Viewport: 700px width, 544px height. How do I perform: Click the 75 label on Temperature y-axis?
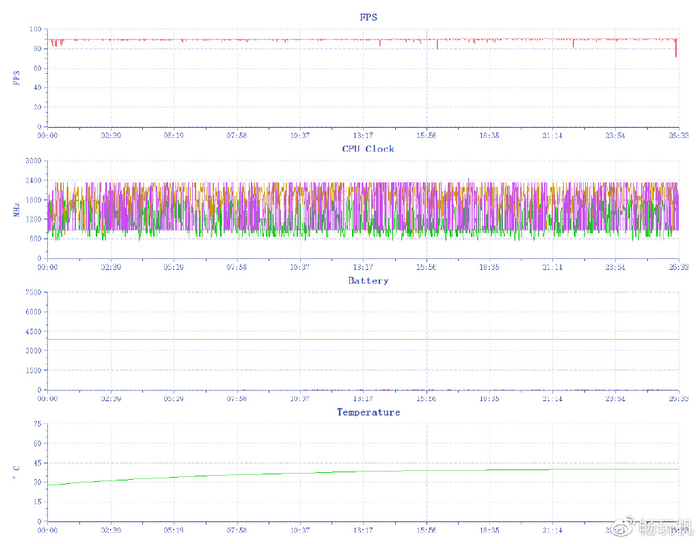pos(36,424)
